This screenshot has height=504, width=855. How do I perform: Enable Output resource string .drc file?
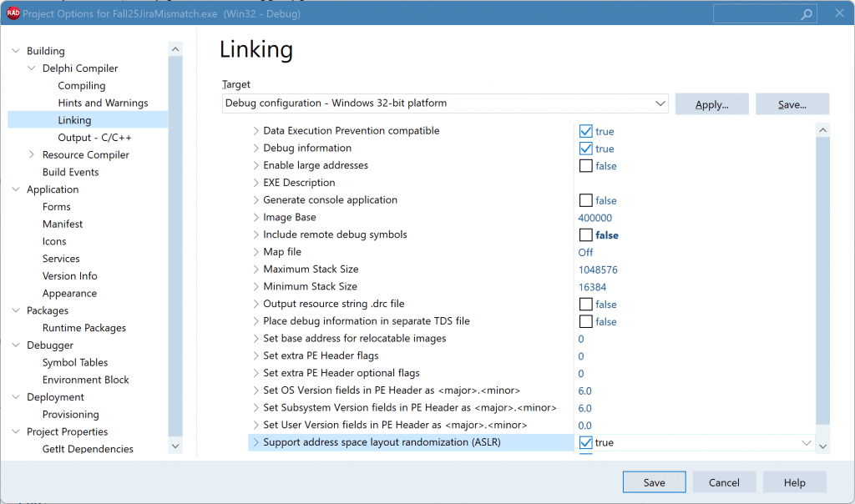(x=585, y=304)
